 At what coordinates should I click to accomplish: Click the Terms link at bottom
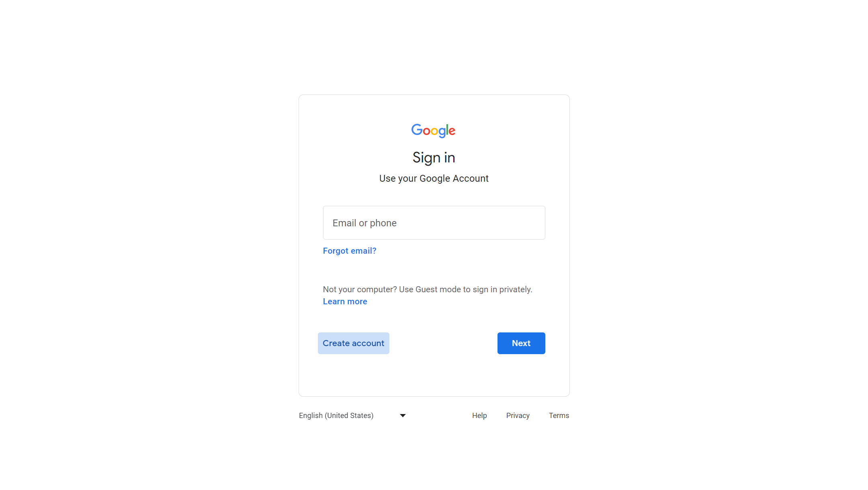coord(559,416)
